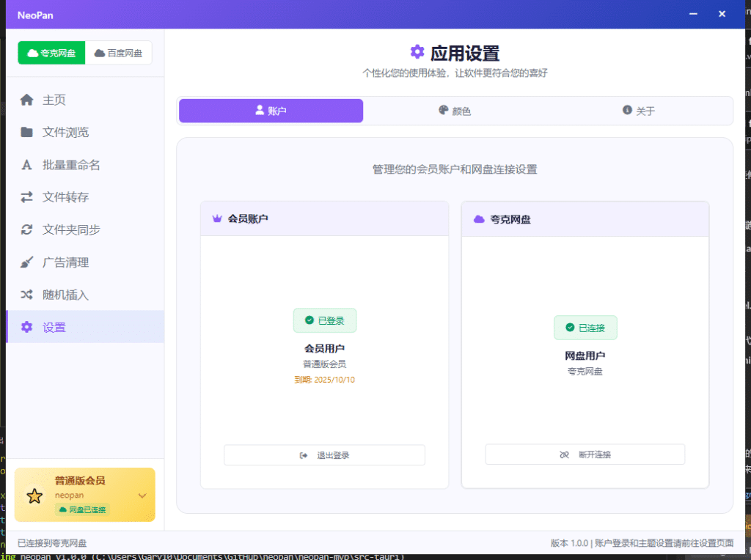Click the 断开连接 button
This screenshot has height=560, width=751.
pos(585,454)
